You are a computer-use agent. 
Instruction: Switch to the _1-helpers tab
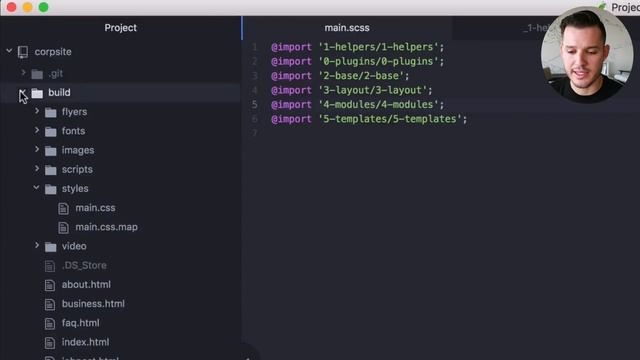click(x=535, y=28)
